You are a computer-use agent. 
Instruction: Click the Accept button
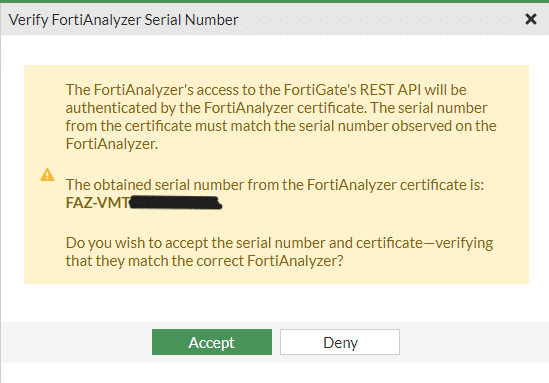[x=212, y=342]
